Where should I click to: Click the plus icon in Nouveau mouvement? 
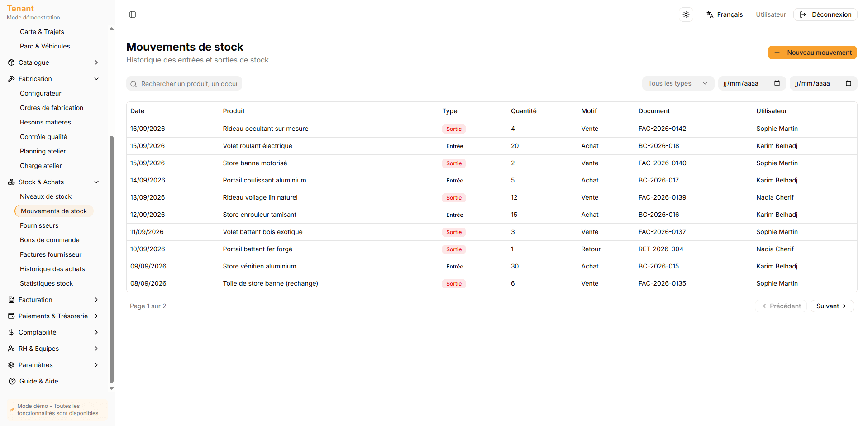coord(777,53)
